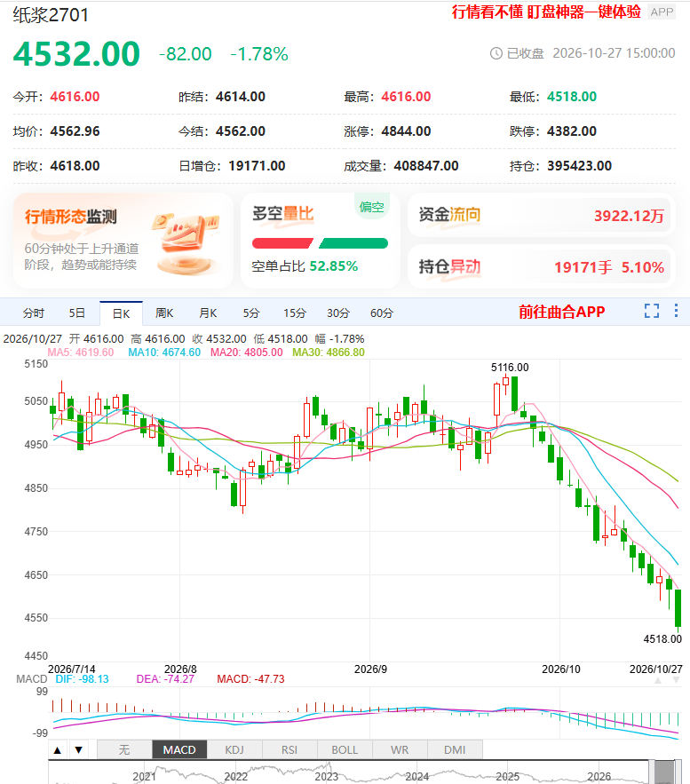Click the 行情形态监测 card illustration icon
The height and width of the screenshot is (784, 690).
point(186,244)
